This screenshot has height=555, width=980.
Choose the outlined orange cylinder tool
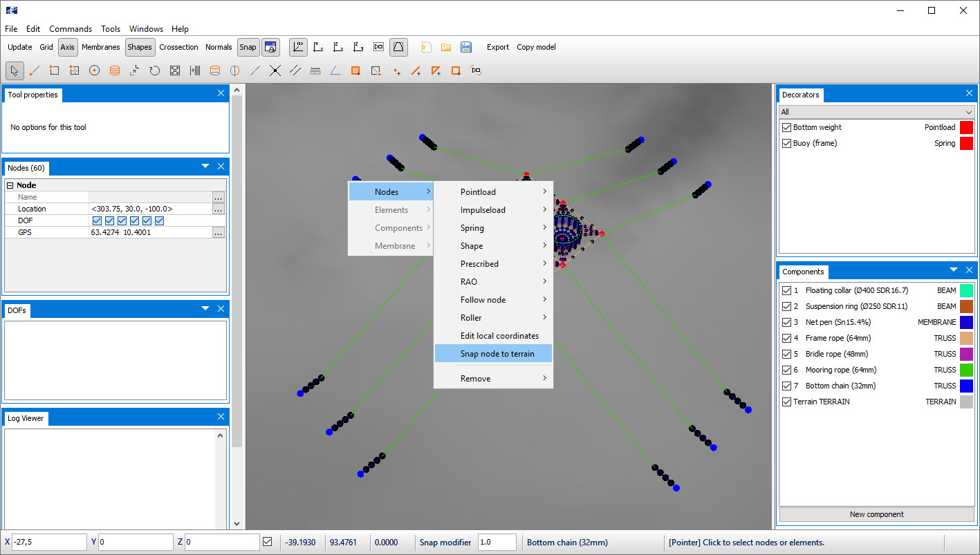[215, 70]
